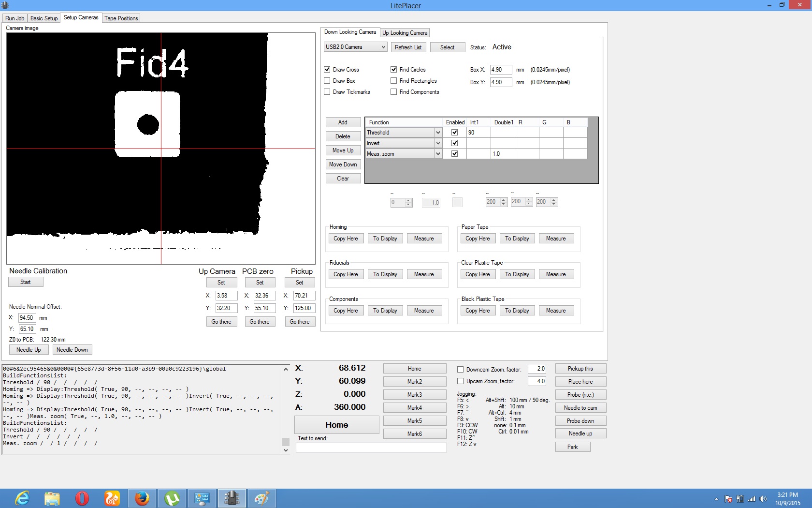The height and width of the screenshot is (508, 812).
Task: Click the LitePlacer title bar app icon
Action: point(5,5)
